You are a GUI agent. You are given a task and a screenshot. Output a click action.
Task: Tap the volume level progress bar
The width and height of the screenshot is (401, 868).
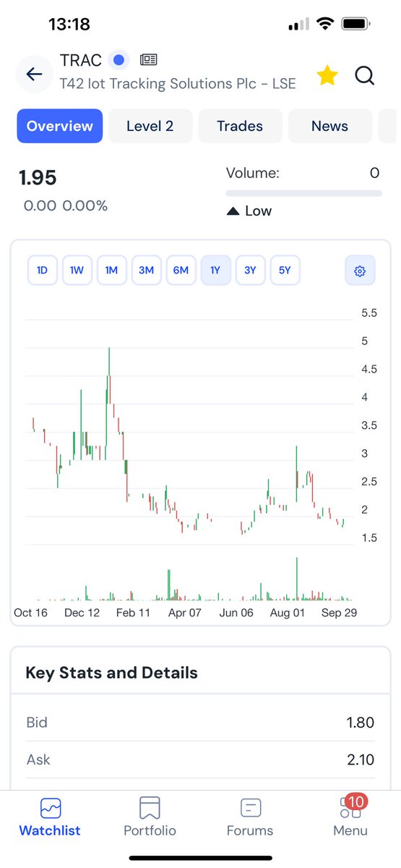(x=304, y=193)
